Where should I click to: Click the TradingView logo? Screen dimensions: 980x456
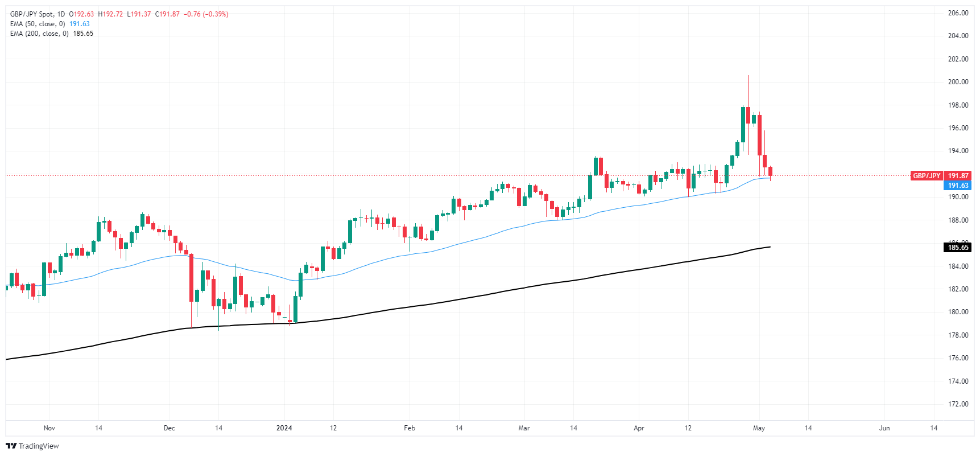(x=32, y=446)
